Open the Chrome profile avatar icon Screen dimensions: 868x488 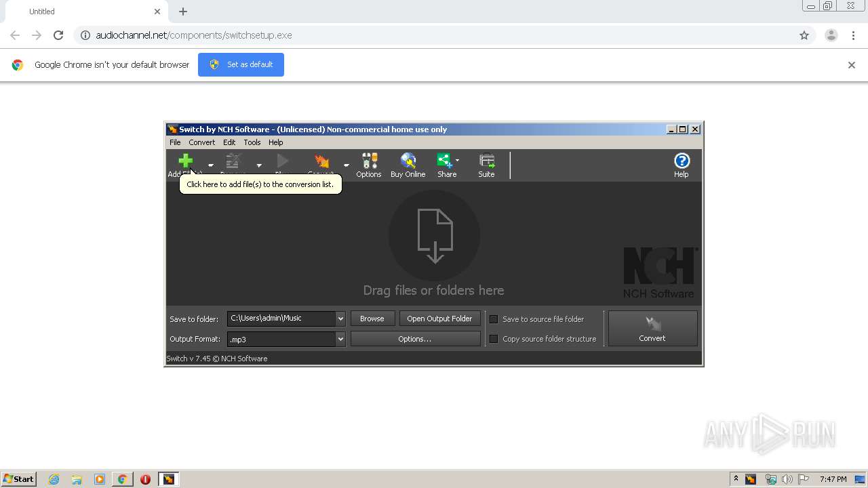coord(831,35)
